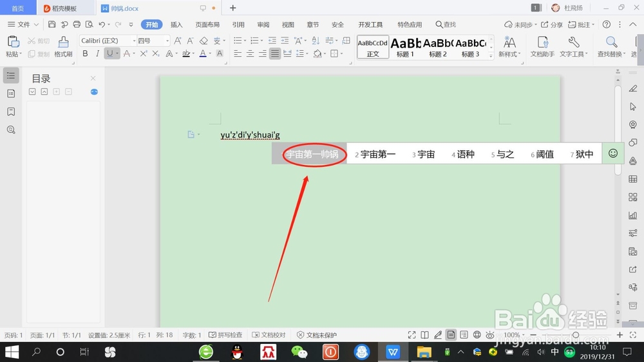Click the eye protection mode icon
Image resolution: width=644 pixels, height=362 pixels.
[x=490, y=335]
